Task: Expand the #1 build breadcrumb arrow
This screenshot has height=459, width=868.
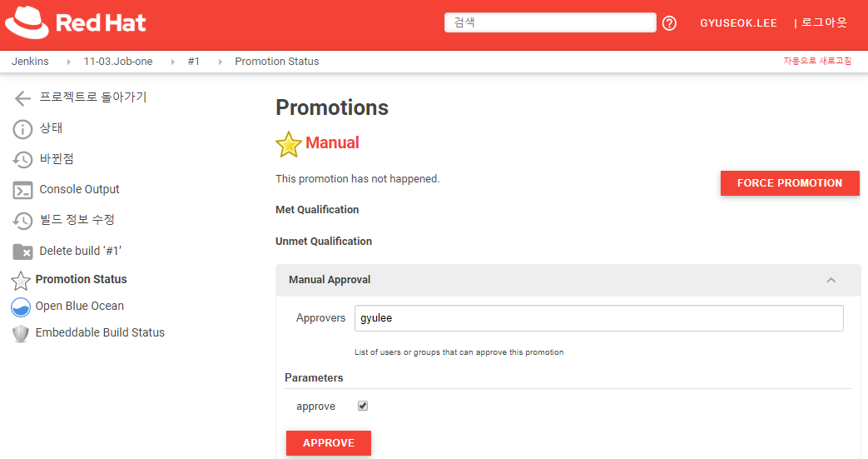Action: click(x=220, y=62)
